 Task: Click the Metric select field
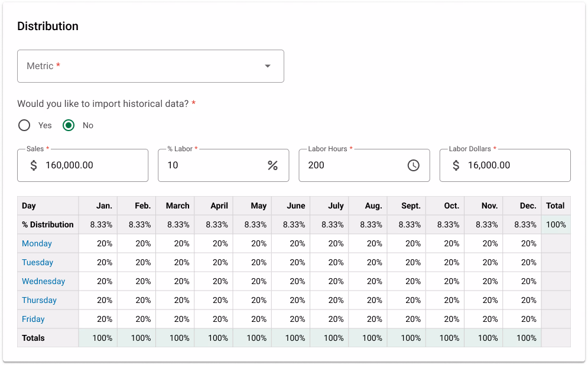[142, 66]
